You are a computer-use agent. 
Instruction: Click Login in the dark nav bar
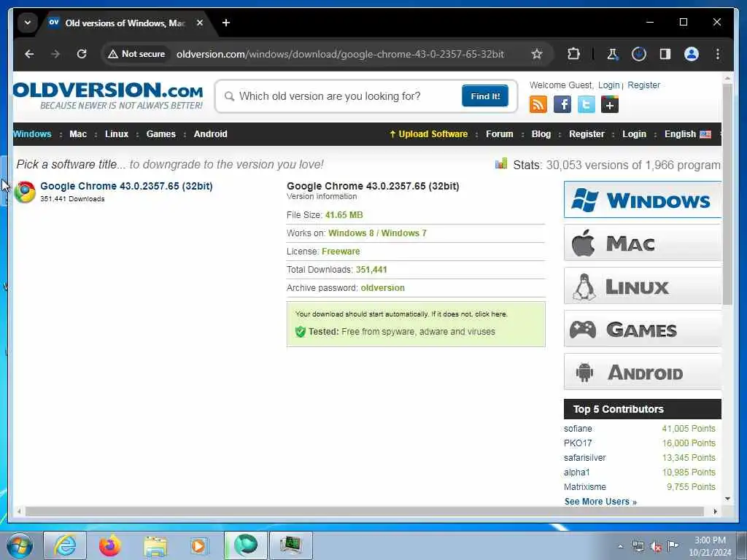click(x=634, y=134)
